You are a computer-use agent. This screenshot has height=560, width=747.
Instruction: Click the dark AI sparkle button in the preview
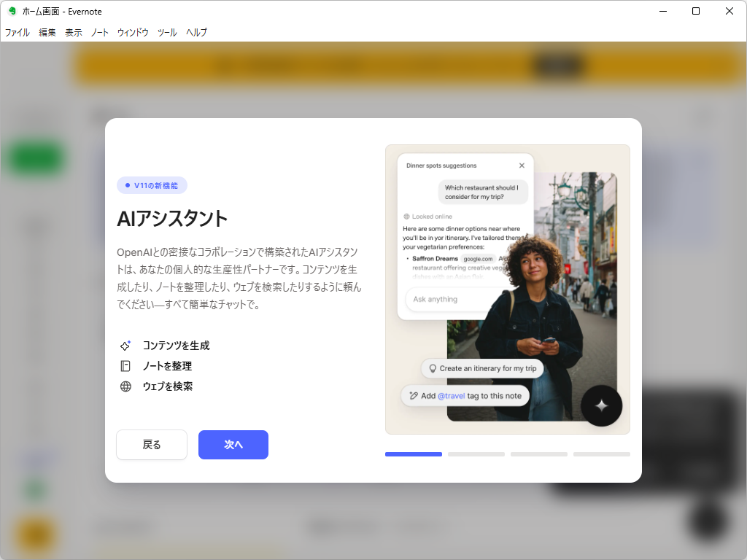(x=601, y=405)
